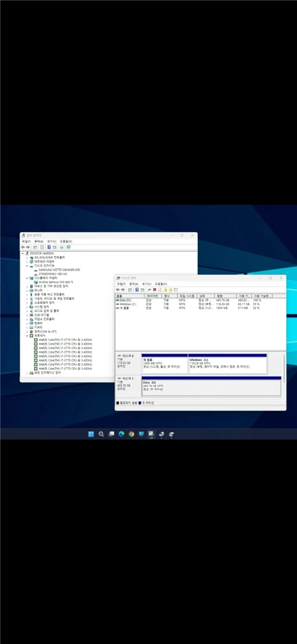Click the red X delete icon in Disk Management toolbar

pos(154,289)
